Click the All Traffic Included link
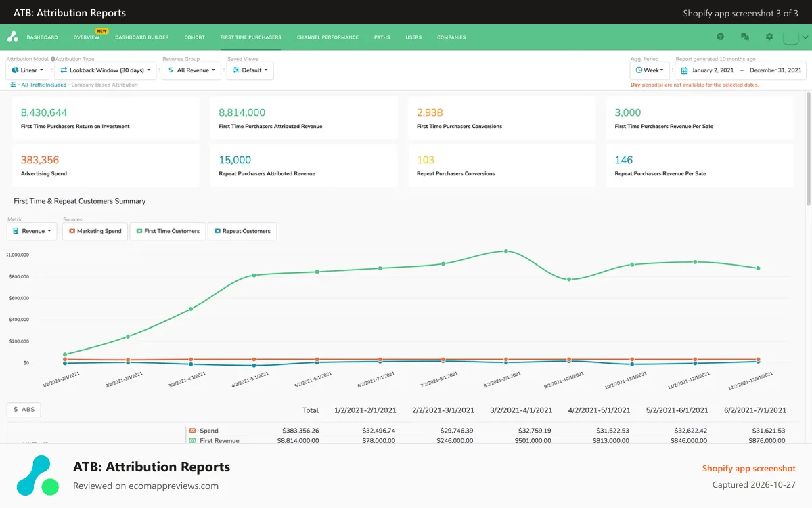Screen dimensions: 812x508 pyautogui.click(x=44, y=85)
